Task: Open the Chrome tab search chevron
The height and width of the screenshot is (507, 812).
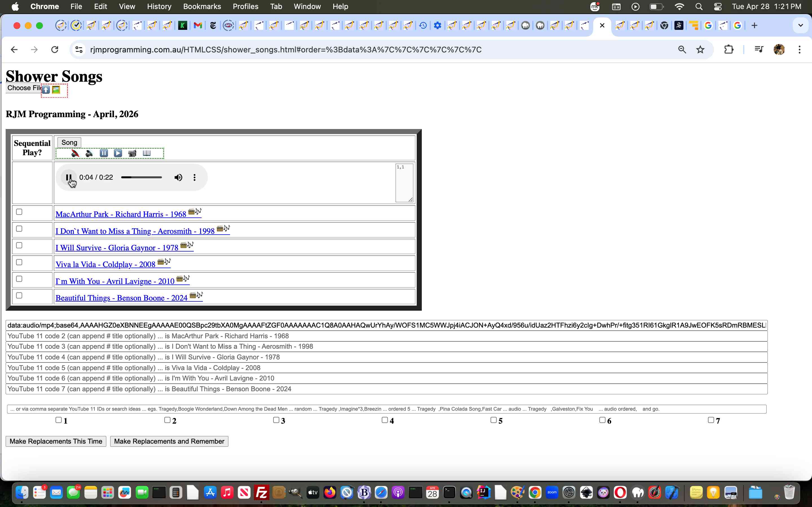Action: (801, 25)
